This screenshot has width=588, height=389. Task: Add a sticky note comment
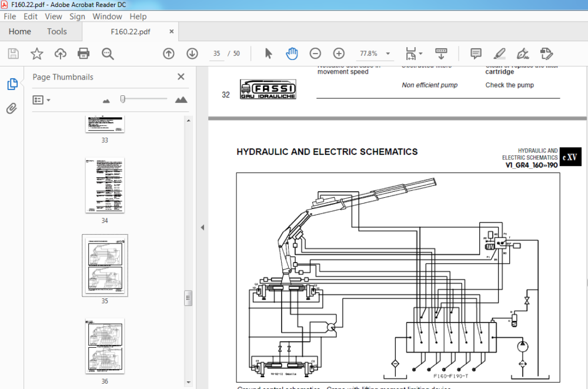tap(476, 54)
